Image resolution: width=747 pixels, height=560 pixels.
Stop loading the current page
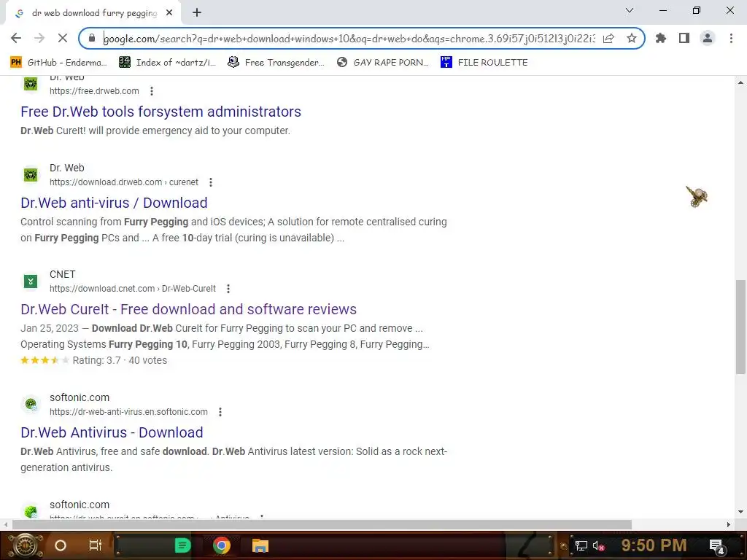pyautogui.click(x=63, y=38)
